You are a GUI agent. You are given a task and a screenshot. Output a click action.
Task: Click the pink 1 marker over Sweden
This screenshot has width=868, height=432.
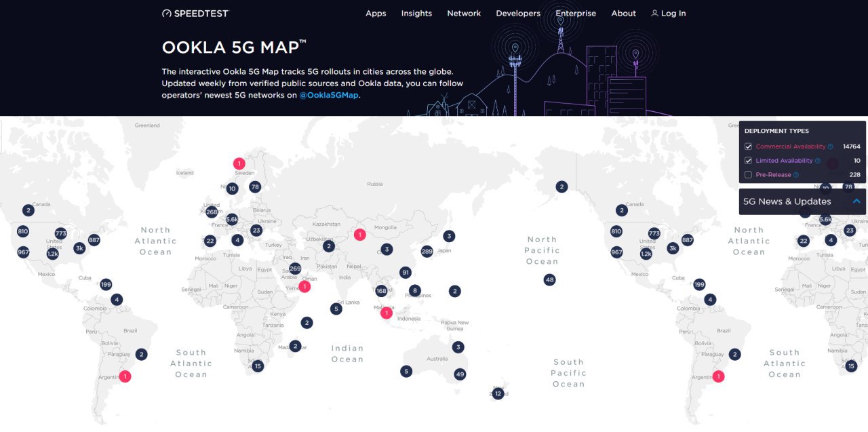click(x=239, y=163)
